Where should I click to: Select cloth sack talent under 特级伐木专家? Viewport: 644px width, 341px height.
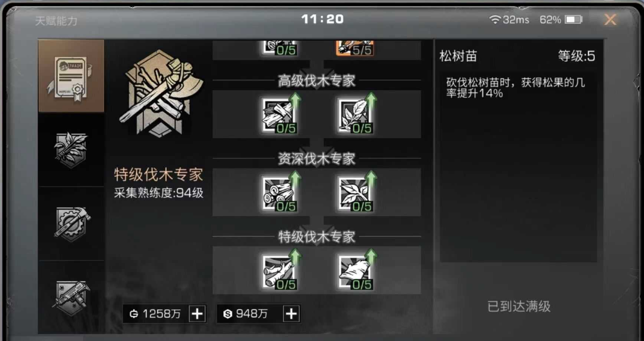tap(355, 271)
